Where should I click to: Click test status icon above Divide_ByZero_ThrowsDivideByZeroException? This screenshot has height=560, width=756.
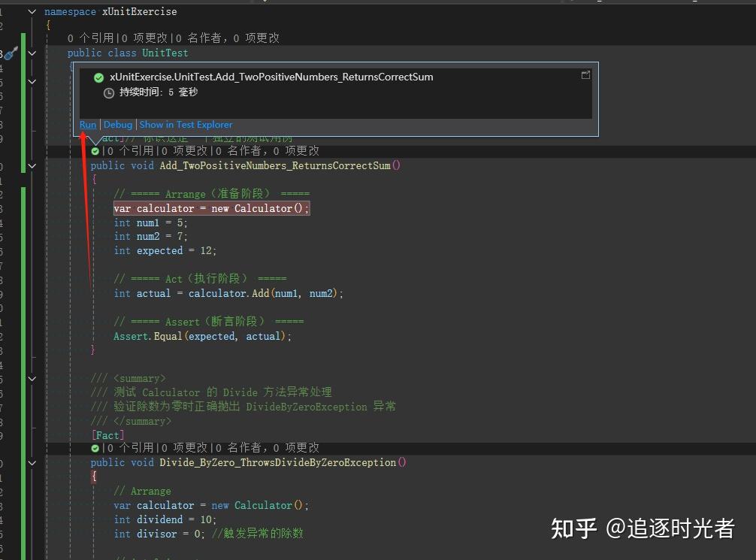coord(94,447)
